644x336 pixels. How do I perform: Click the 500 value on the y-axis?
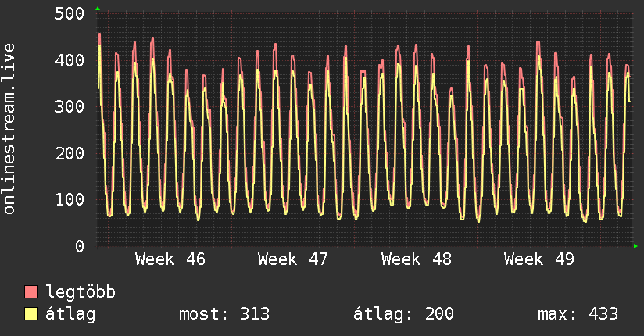click(x=70, y=13)
